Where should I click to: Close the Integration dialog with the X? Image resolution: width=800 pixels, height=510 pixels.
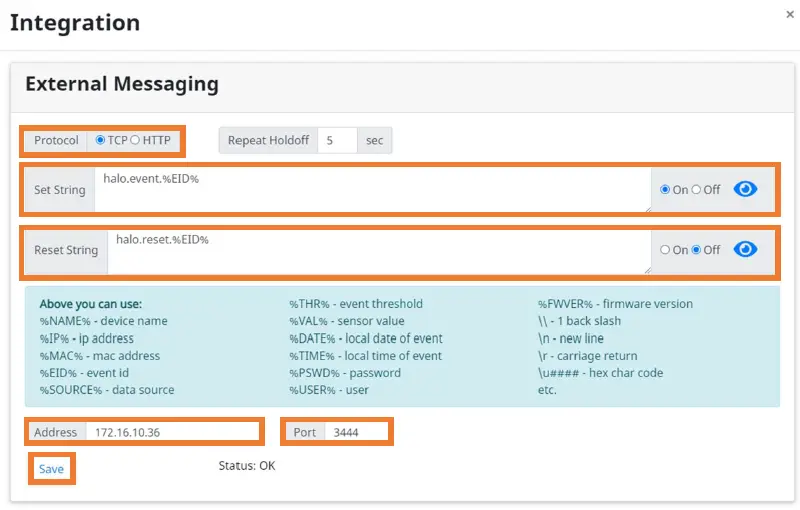click(790, 14)
